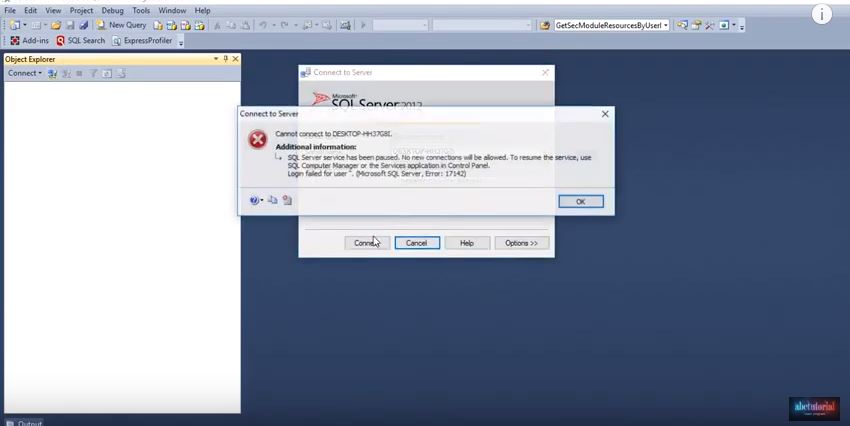Launch ExpressProfiler from toolbar
This screenshot has height=426, width=850.
click(141, 41)
